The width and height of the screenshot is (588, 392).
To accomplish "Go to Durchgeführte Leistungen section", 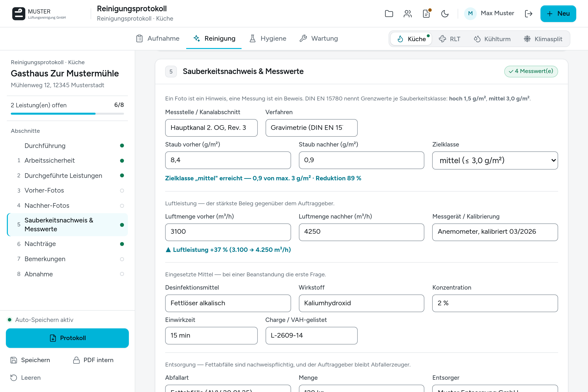I will click(68, 175).
